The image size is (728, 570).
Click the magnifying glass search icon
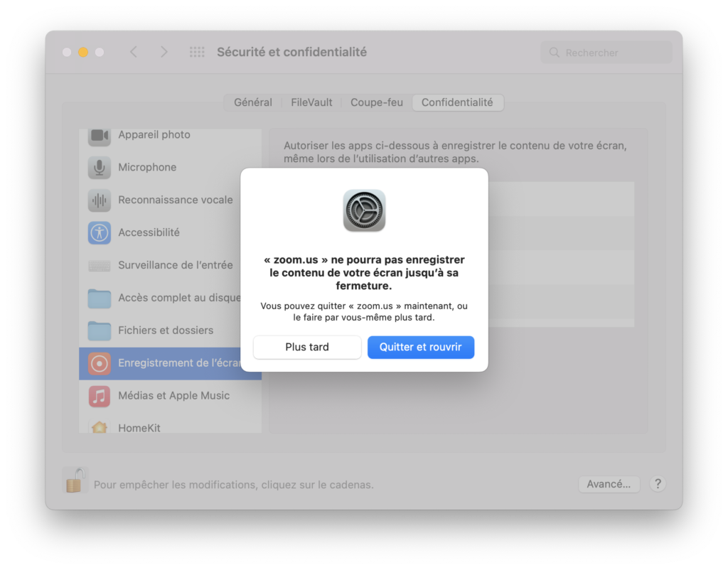555,53
